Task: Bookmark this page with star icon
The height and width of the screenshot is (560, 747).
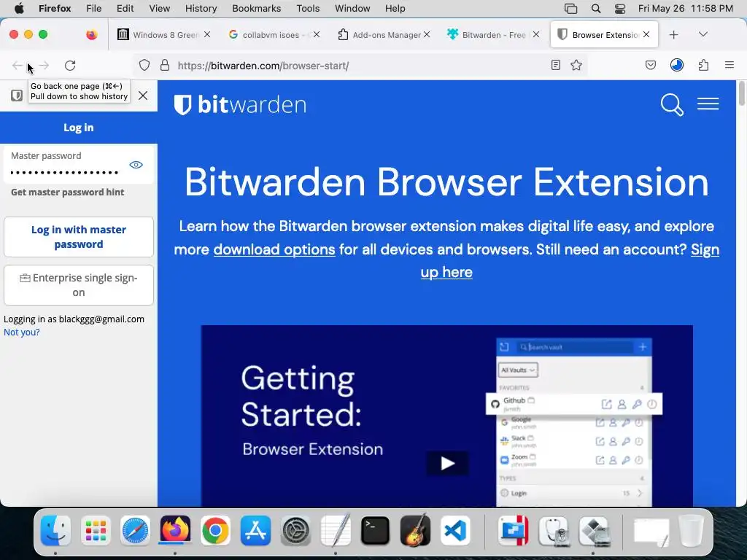Action: point(576,65)
